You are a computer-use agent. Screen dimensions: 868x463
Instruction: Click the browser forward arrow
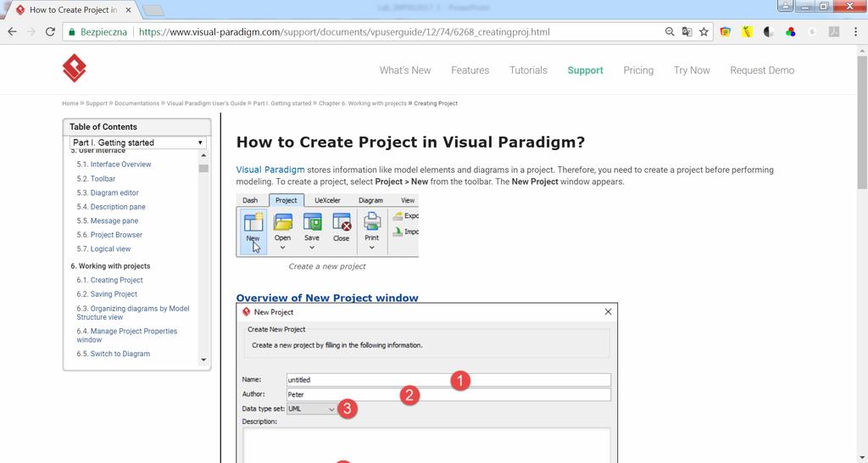31,32
